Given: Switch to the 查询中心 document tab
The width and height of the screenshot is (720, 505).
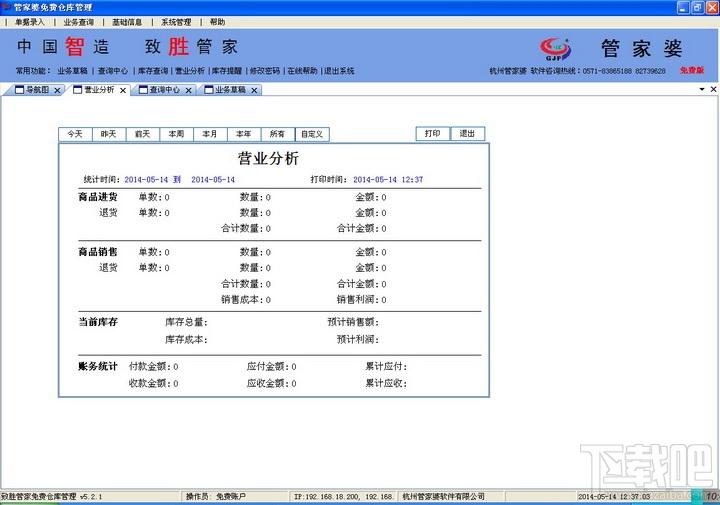Looking at the screenshot, I should pos(165,90).
